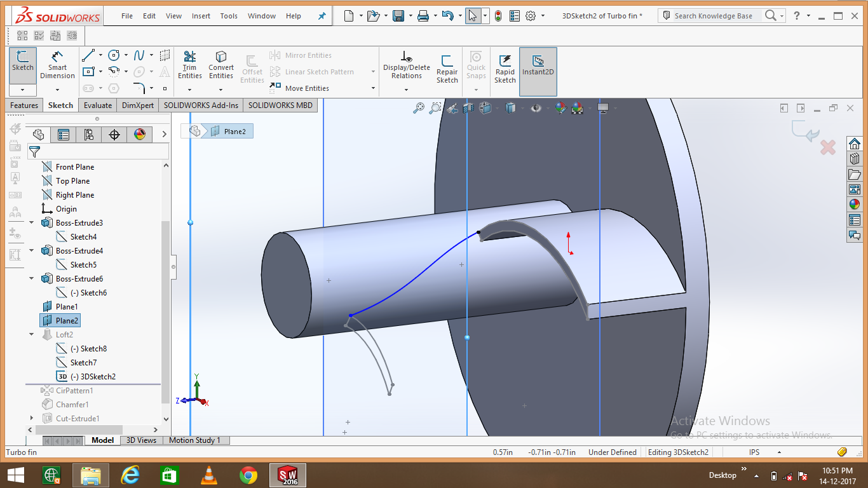Click the Edit Appearance sphere icon
This screenshot has height=488, width=868.
(x=560, y=108)
